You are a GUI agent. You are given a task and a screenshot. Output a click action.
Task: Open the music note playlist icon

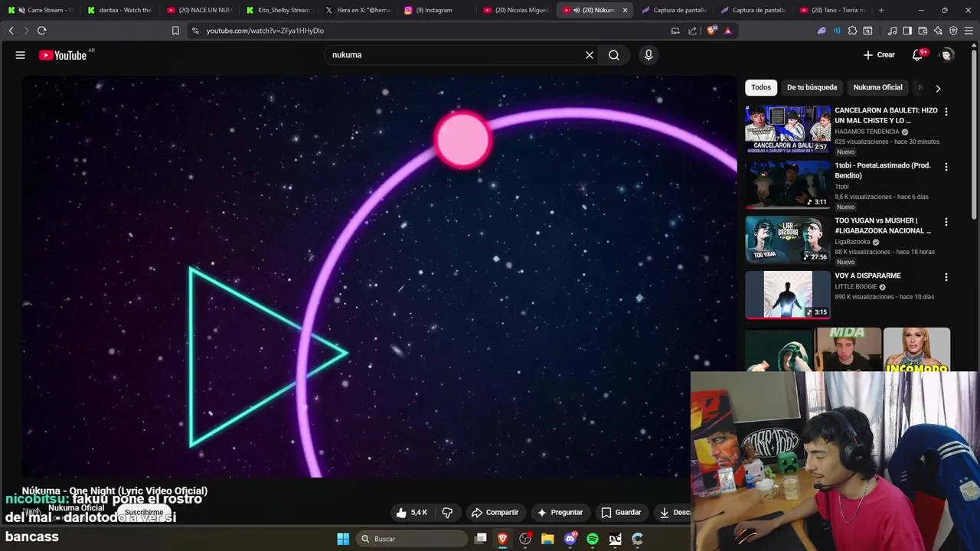[892, 31]
